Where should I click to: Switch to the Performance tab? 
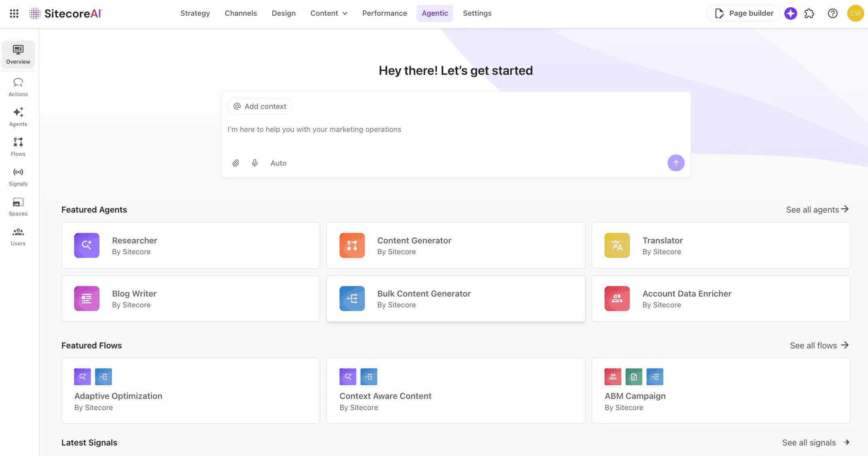384,13
